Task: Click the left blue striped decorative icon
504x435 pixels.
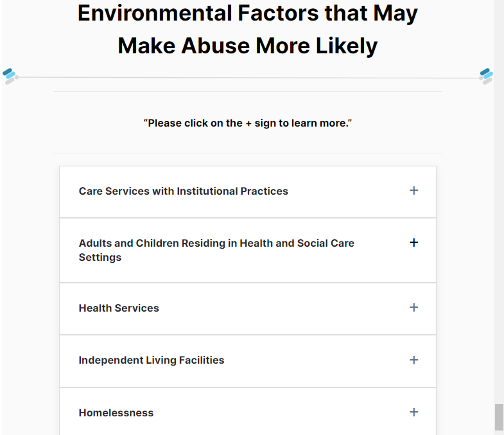Action: 9,76
